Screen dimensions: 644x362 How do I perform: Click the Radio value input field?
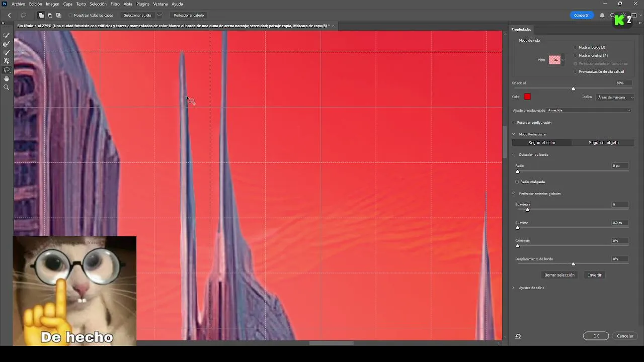pos(620,166)
